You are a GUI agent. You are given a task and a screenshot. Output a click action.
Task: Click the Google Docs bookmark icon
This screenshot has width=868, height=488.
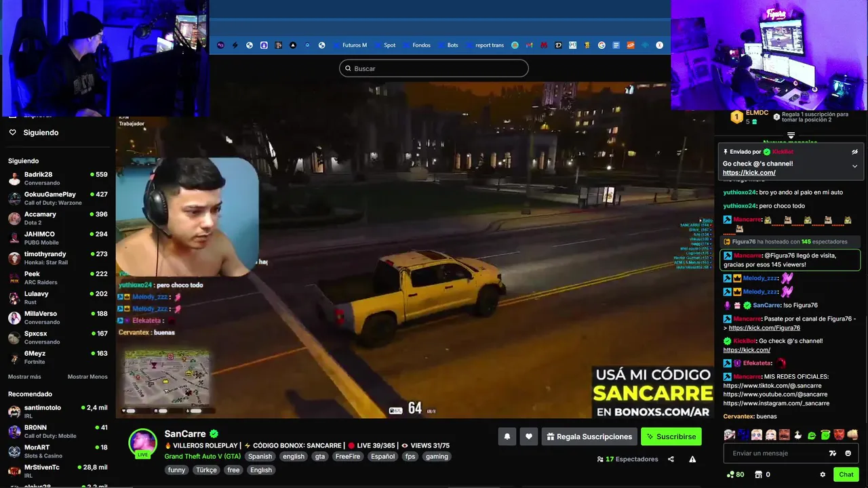point(616,45)
